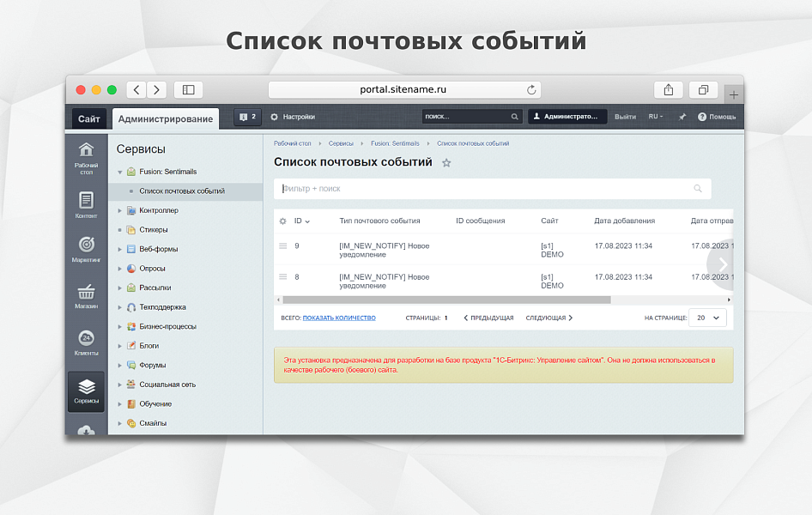Open the Настройки menu item

[x=293, y=117]
